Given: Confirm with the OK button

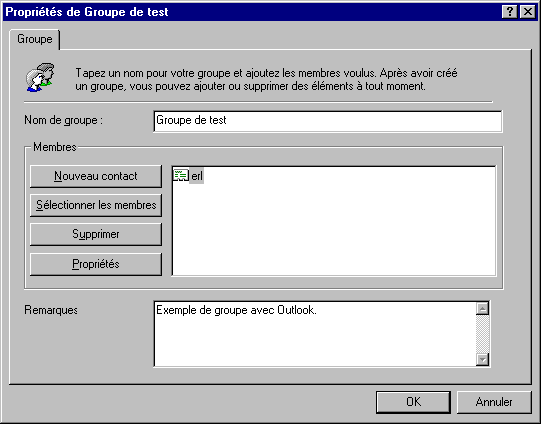Looking at the screenshot, I should 413,402.
